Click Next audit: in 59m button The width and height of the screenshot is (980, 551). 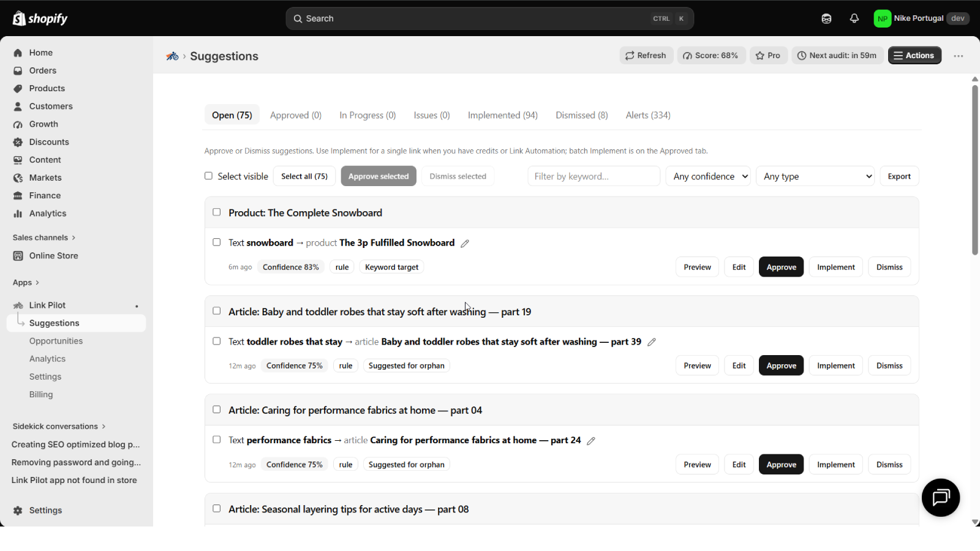point(837,55)
